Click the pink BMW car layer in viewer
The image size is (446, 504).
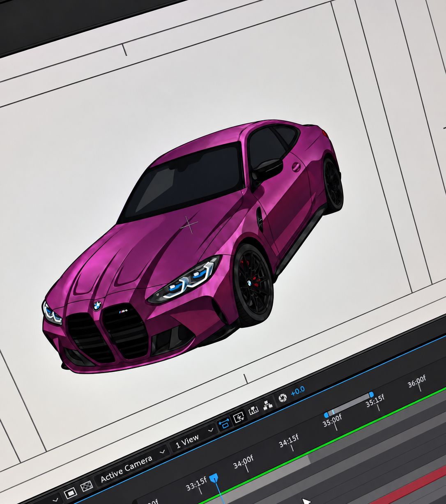(193, 246)
